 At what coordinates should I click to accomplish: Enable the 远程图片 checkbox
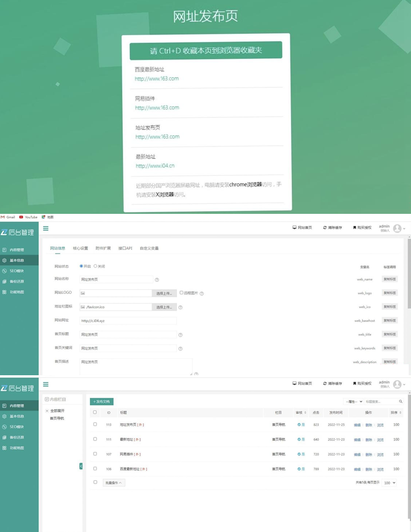[182, 293]
